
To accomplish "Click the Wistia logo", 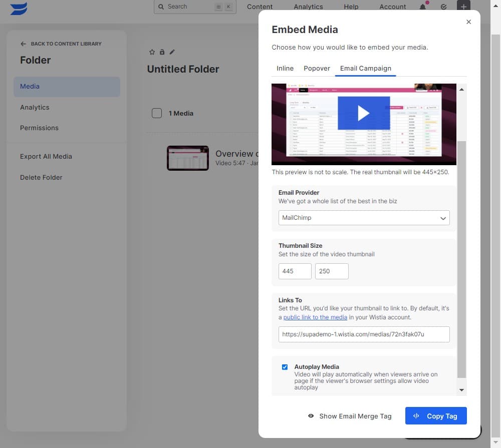I will click(x=18, y=8).
